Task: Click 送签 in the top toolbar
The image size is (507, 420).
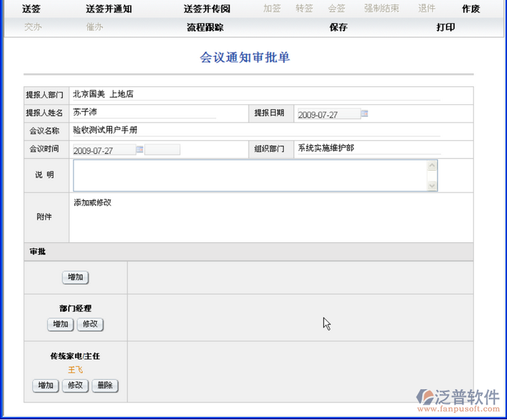Action: (32, 9)
